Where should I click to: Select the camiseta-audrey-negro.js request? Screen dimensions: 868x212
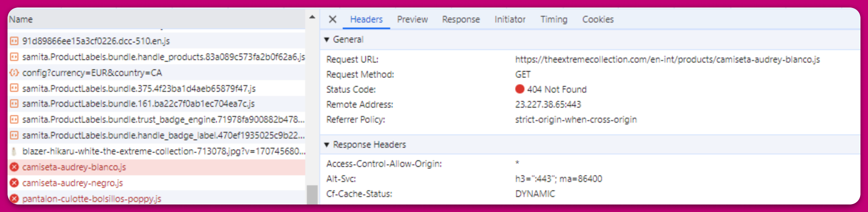[73, 183]
